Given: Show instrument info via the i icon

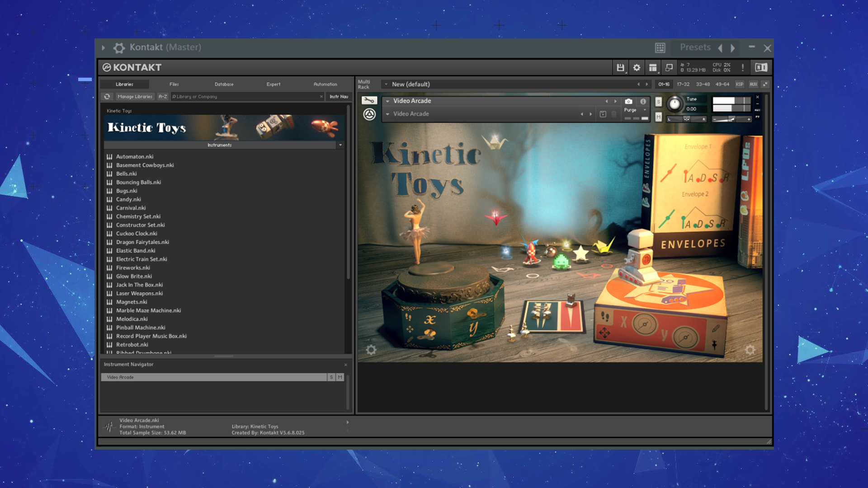Looking at the screenshot, I should coord(643,101).
